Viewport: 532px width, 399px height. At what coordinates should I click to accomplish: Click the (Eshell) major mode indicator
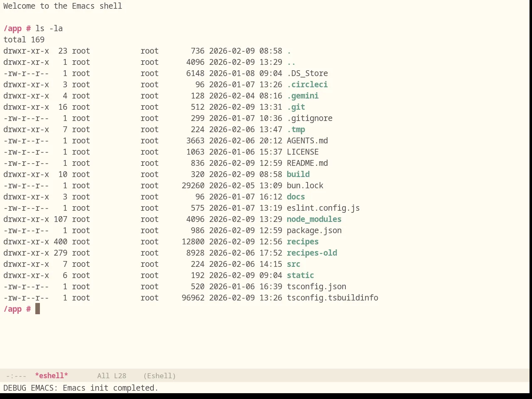[x=160, y=376]
